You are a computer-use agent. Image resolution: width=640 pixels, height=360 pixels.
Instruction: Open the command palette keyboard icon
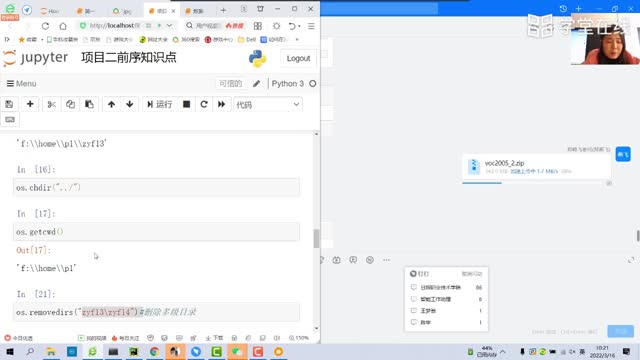coord(10,120)
